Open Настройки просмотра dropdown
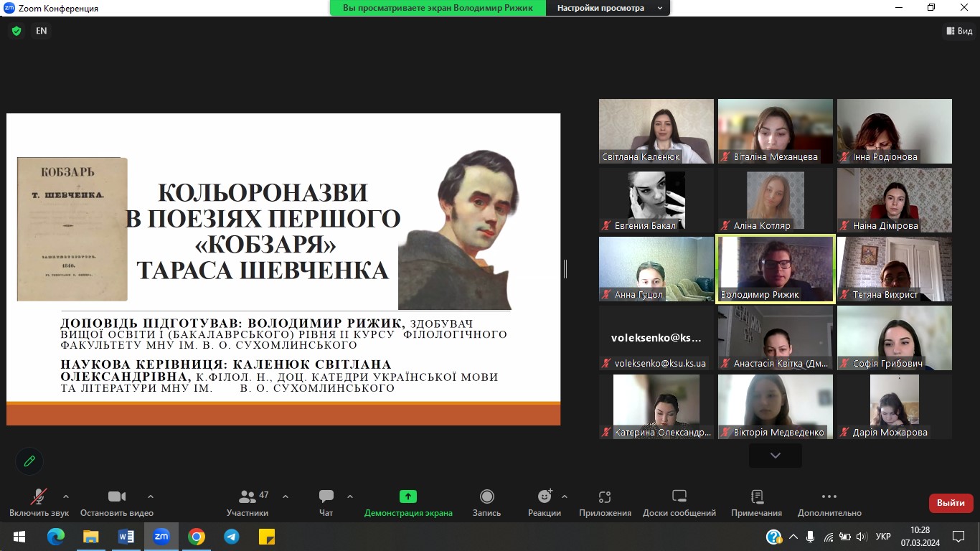The width and height of the screenshot is (980, 551). pyautogui.click(x=607, y=8)
